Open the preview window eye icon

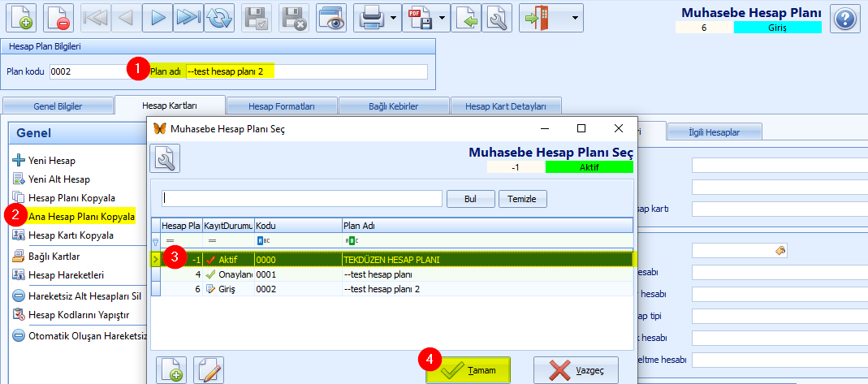[331, 17]
